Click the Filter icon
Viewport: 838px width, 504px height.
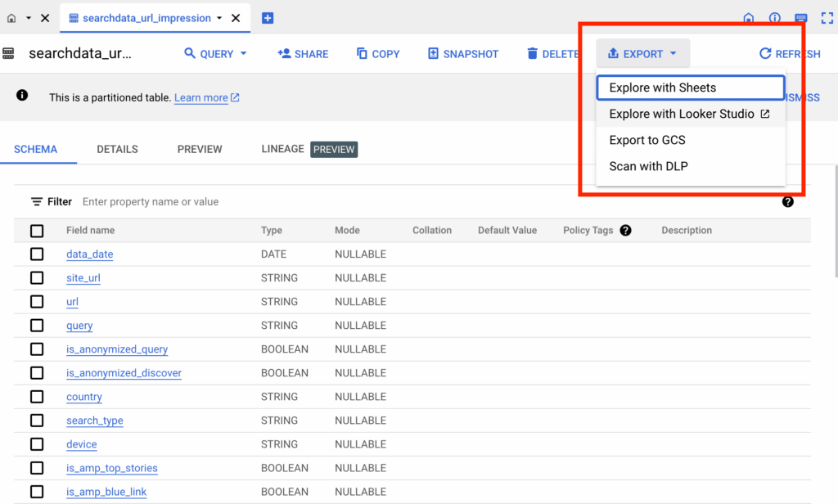[x=36, y=201]
